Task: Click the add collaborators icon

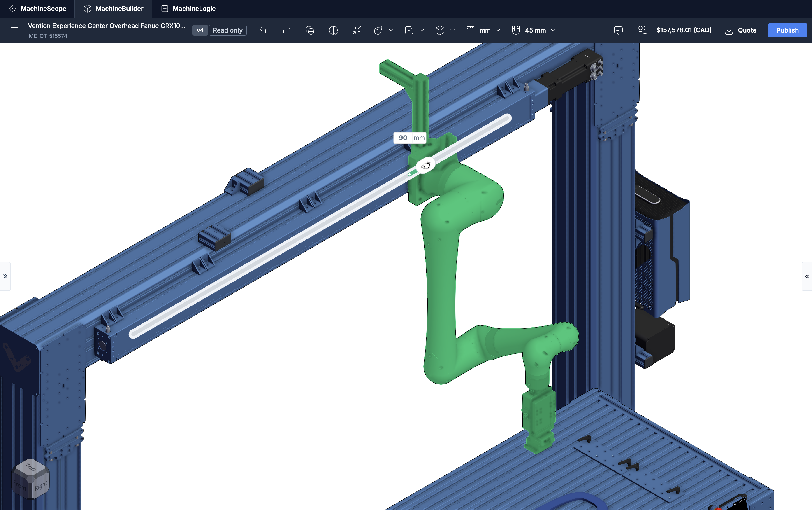Action: [x=642, y=30]
